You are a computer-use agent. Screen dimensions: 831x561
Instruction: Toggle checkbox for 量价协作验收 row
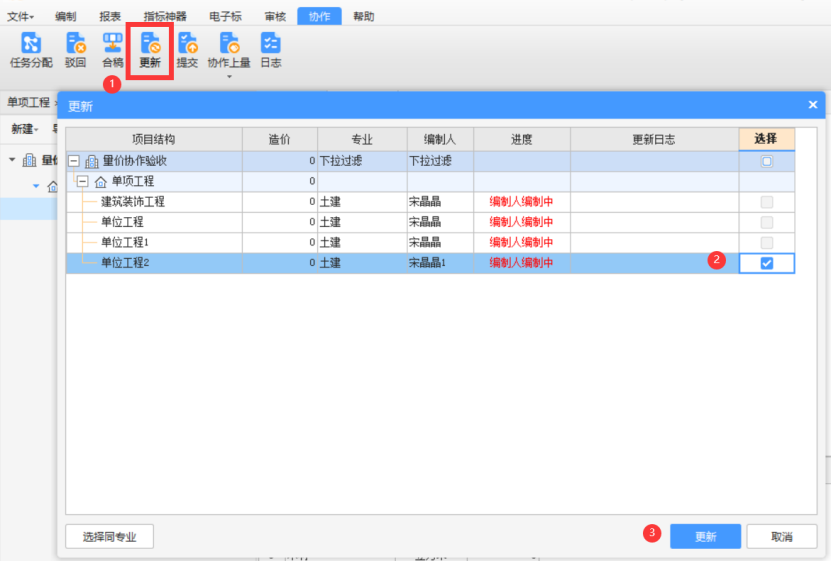[767, 161]
